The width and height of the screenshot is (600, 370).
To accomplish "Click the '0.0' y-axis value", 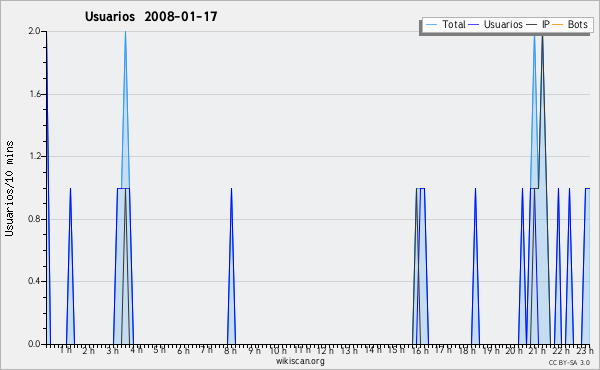I will [x=34, y=344].
